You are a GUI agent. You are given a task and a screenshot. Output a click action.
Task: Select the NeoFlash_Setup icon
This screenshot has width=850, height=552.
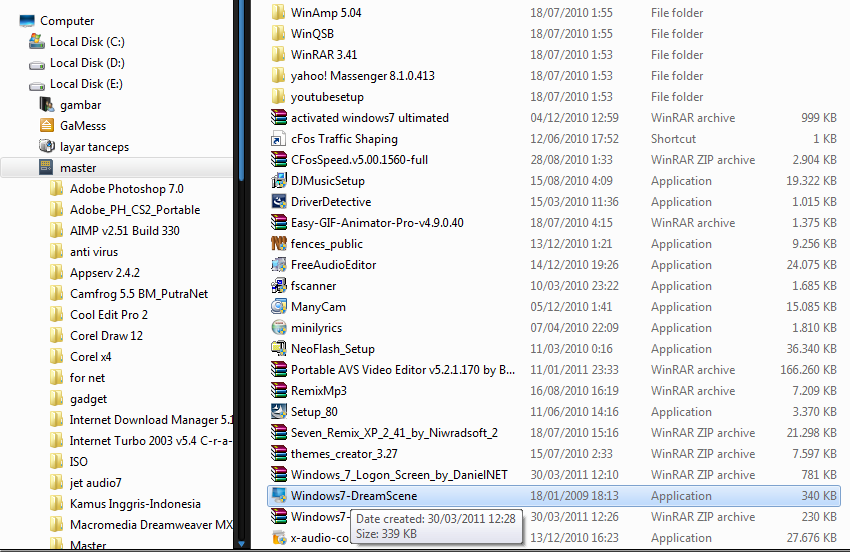point(279,349)
